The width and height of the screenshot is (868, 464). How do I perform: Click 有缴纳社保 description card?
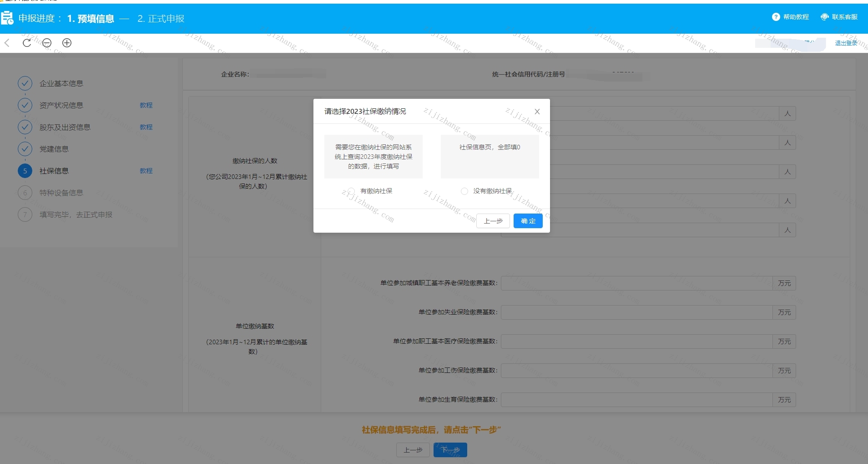[x=373, y=157]
